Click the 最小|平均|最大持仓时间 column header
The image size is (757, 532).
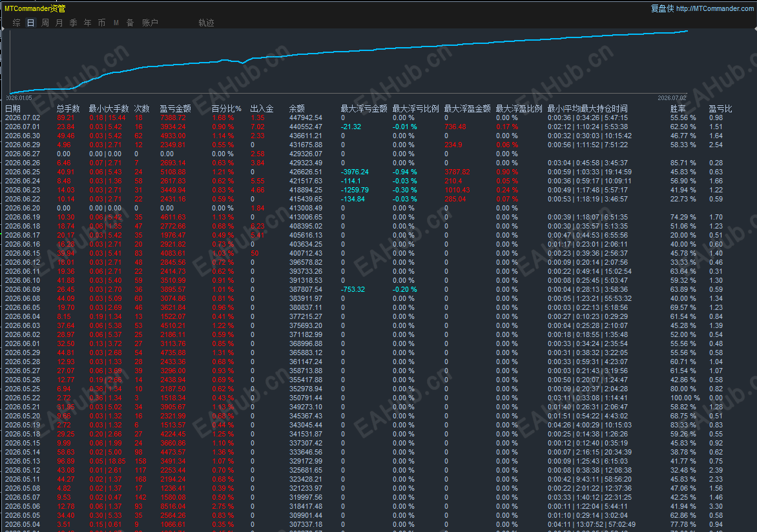click(588, 108)
